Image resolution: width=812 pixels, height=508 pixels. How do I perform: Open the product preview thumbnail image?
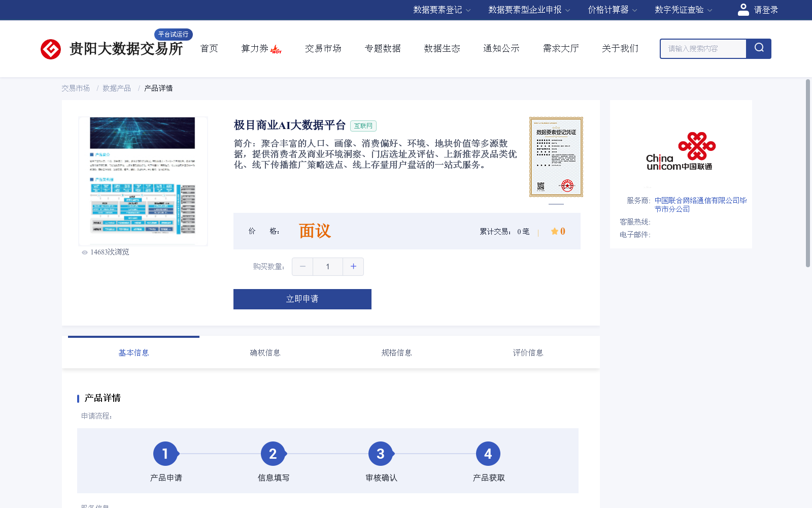coord(143,181)
